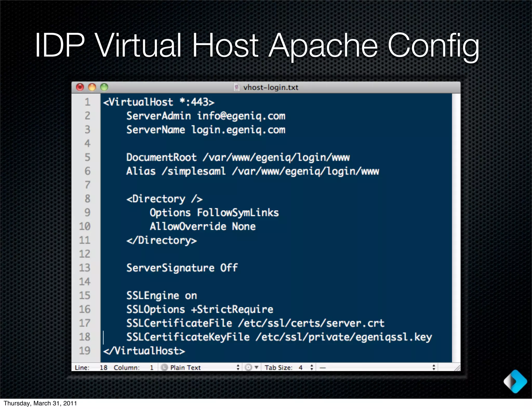
Task: Click the green zoom button of the editor
Action: click(104, 87)
